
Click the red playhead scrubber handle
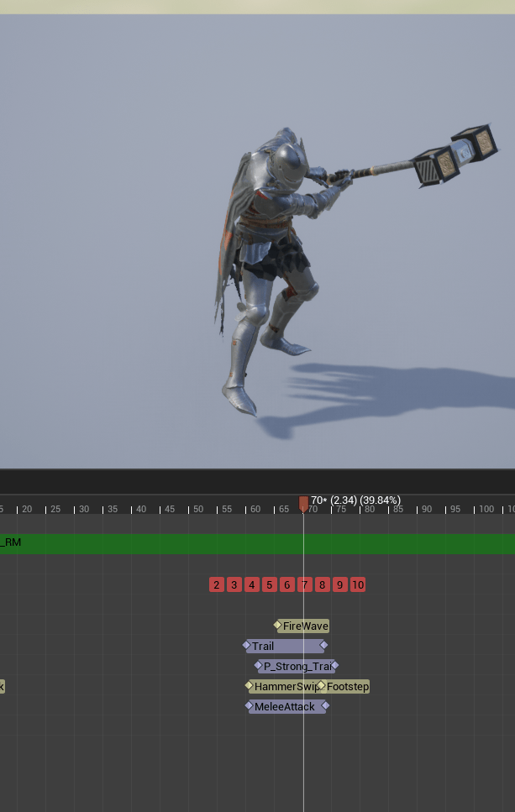point(303,502)
